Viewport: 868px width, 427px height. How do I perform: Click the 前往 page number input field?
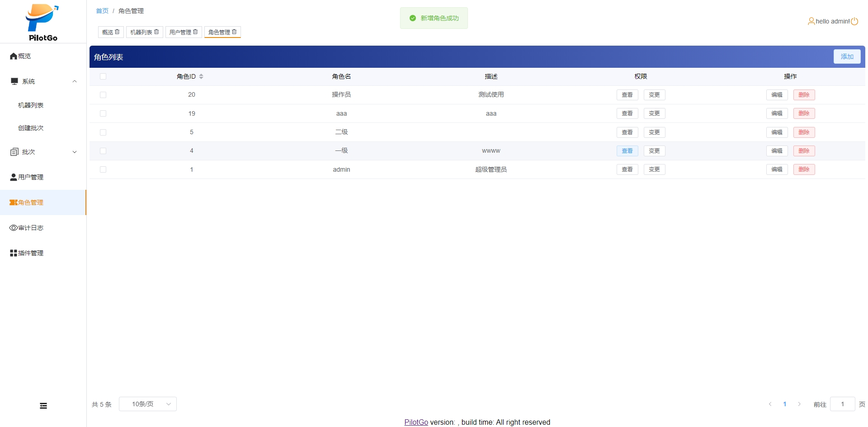click(842, 404)
